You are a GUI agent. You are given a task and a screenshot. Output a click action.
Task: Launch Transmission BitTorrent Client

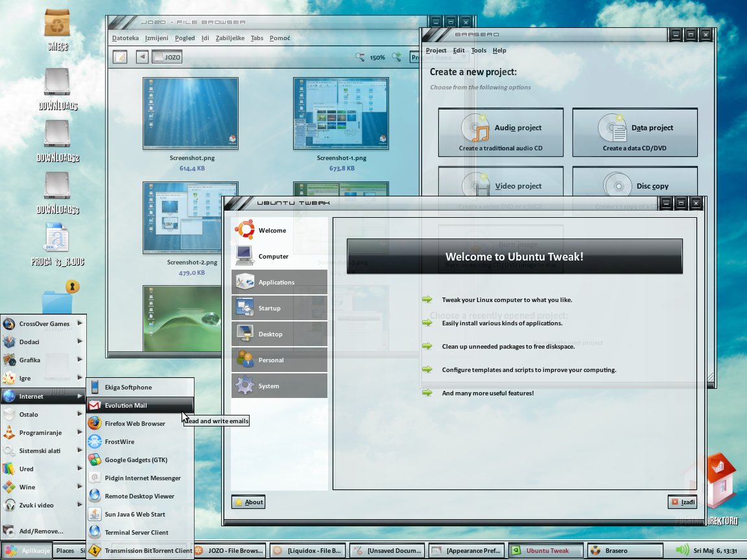coord(140,550)
